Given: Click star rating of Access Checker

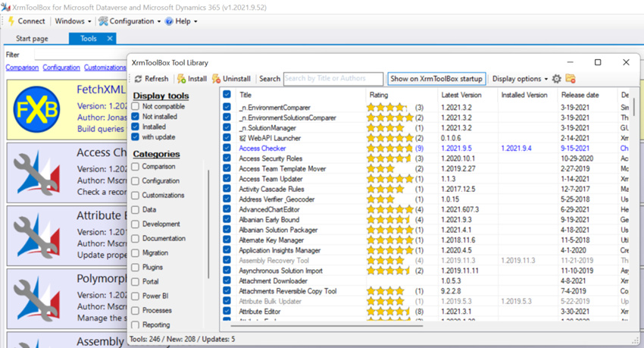Looking at the screenshot, I should (389, 149).
